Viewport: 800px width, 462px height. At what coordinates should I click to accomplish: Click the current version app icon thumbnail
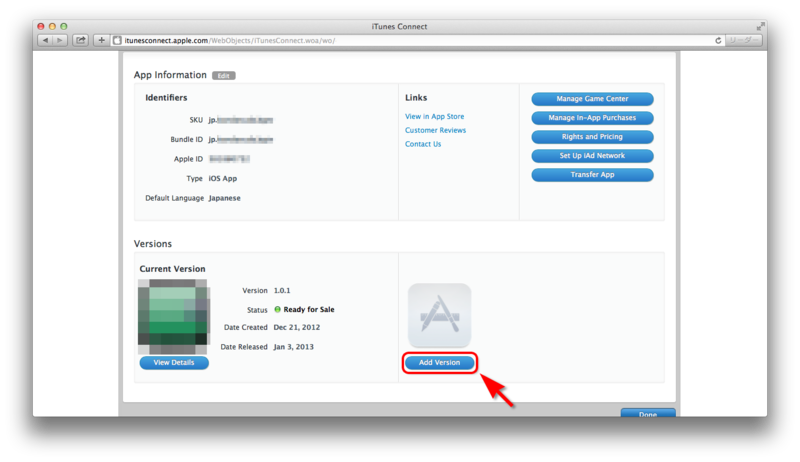[x=173, y=316]
